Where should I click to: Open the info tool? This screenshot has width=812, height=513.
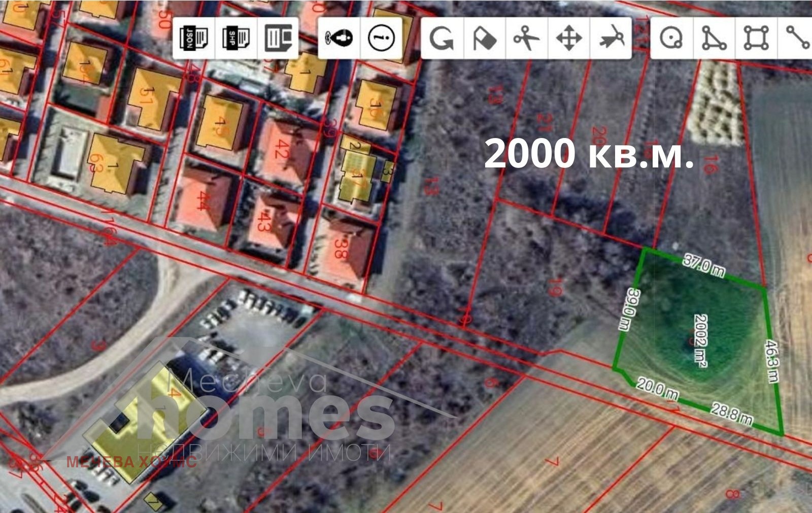[381, 38]
